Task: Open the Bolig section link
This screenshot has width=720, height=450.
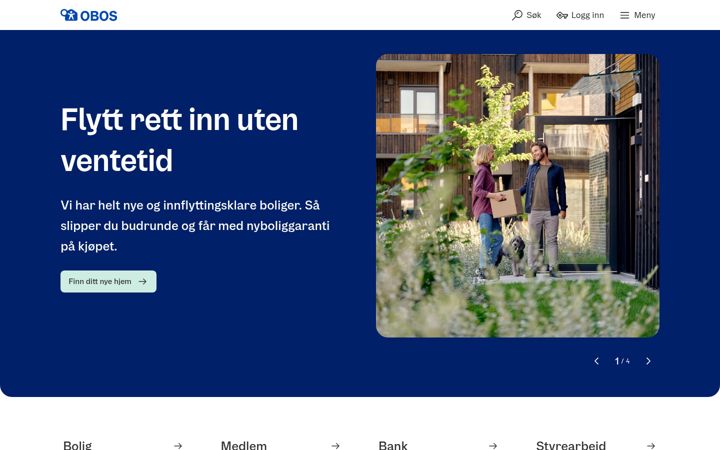Action: (x=123, y=445)
